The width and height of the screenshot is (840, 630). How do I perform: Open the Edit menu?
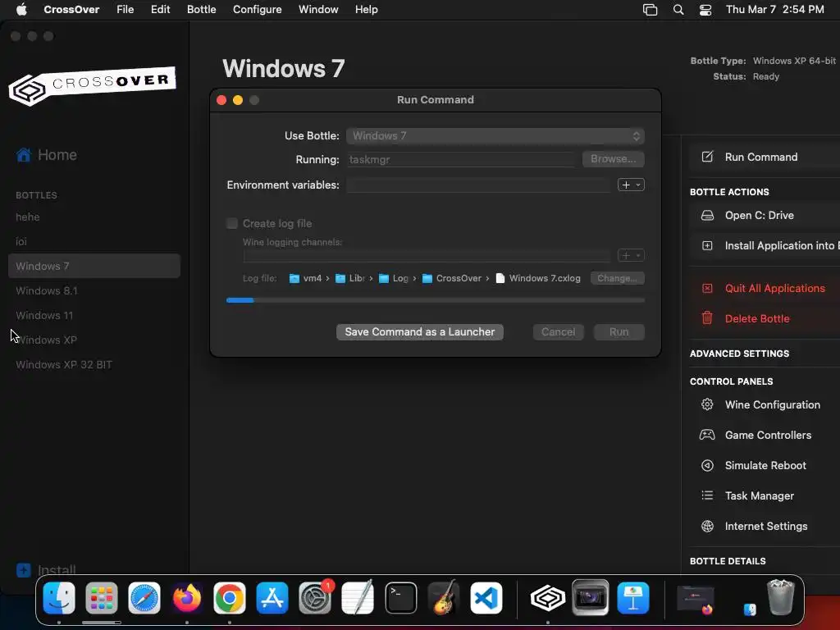pos(160,10)
